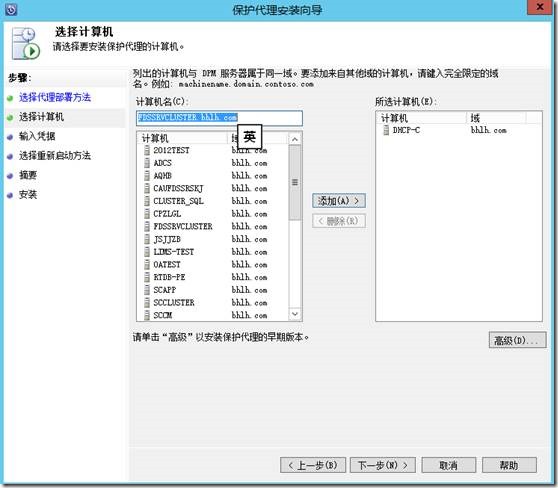The image size is (558, 488).
Task: Select the OATEST computer name
Action: point(167,264)
